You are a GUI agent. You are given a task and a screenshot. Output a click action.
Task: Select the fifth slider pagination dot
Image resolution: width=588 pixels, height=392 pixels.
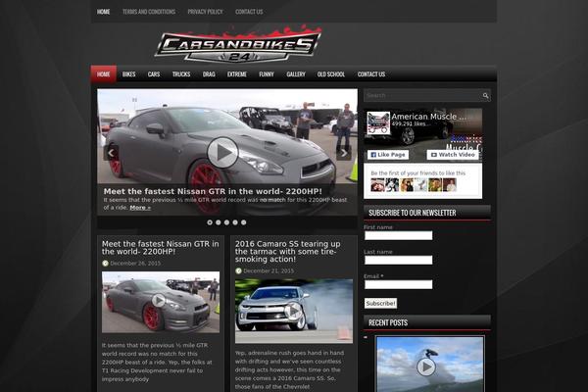(x=244, y=222)
